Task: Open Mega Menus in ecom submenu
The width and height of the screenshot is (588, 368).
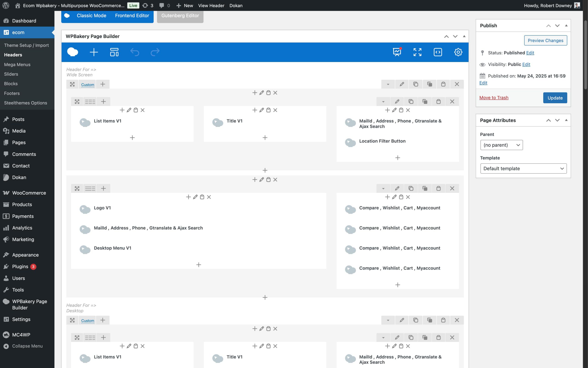Action: (x=17, y=64)
